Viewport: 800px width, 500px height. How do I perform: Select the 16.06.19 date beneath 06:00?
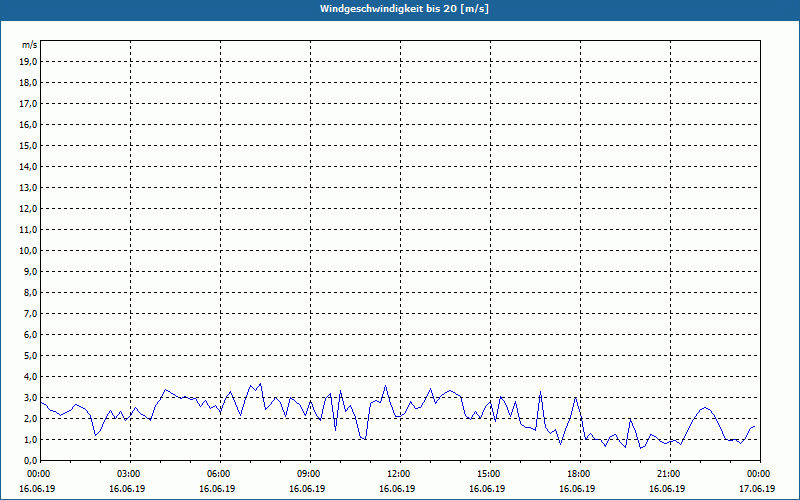(217, 489)
